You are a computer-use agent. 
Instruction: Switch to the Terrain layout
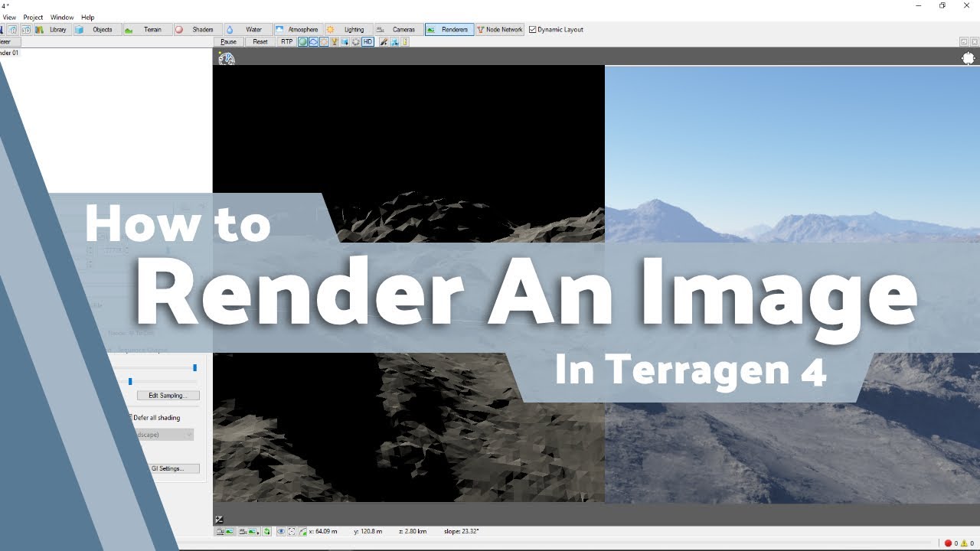click(147, 30)
